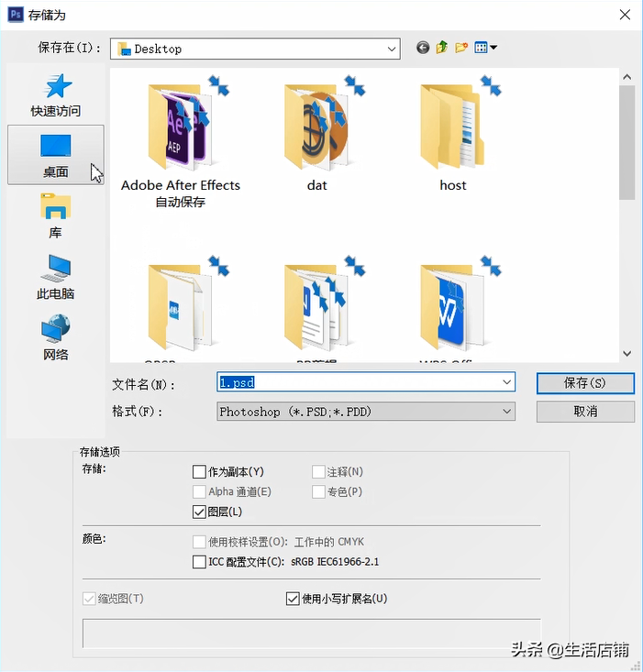
Task: Enable the ICC 配置文件 checkbox
Action: (199, 562)
